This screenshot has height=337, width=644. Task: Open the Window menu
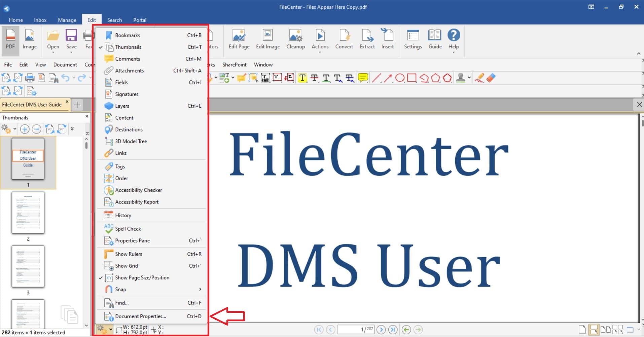click(263, 65)
